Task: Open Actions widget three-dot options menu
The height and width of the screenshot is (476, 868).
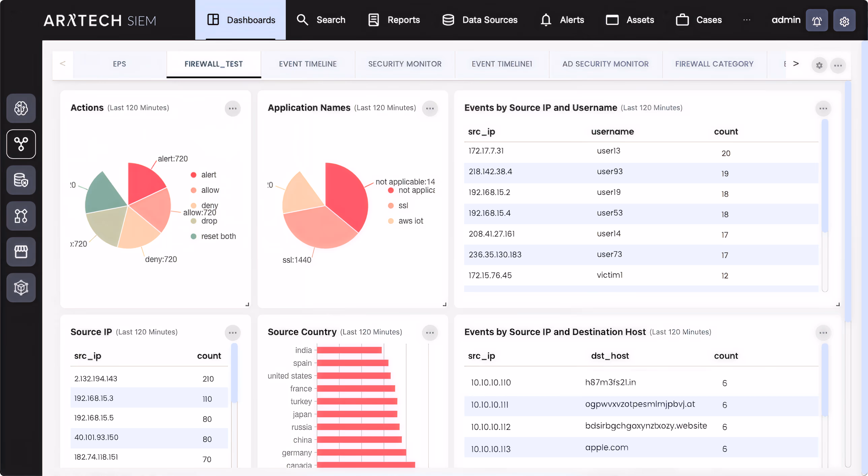Action: pos(233,108)
